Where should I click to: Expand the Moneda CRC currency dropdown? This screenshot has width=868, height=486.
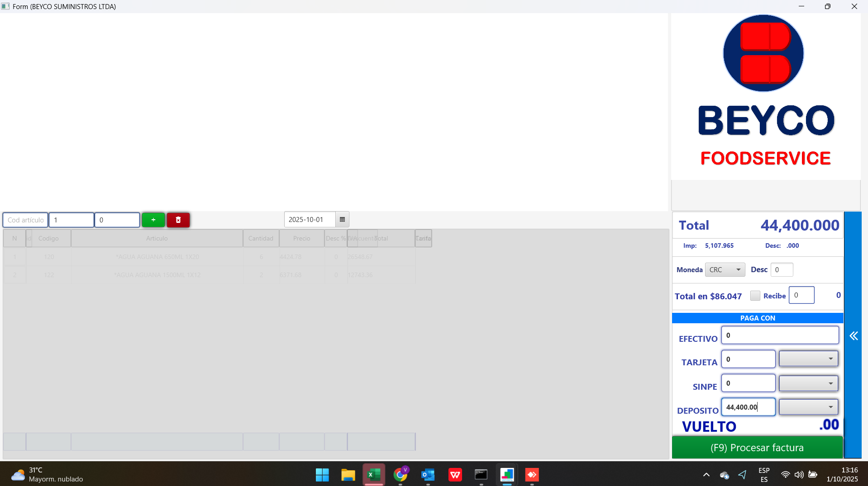(x=725, y=270)
